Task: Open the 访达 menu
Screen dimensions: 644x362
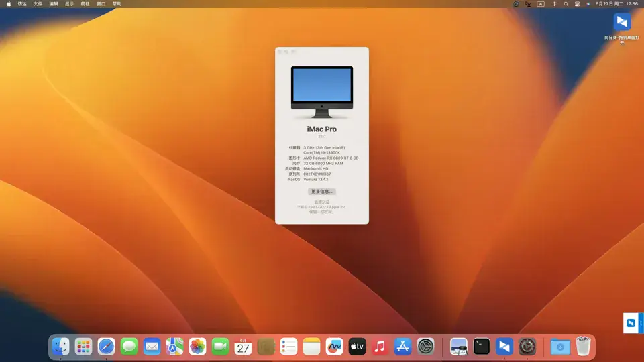Action: (x=22, y=4)
